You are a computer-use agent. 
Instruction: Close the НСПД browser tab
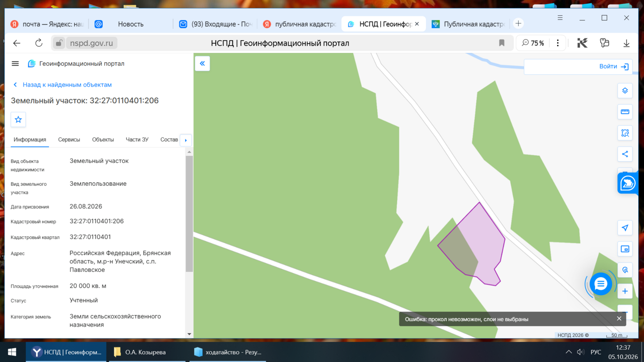click(x=417, y=24)
